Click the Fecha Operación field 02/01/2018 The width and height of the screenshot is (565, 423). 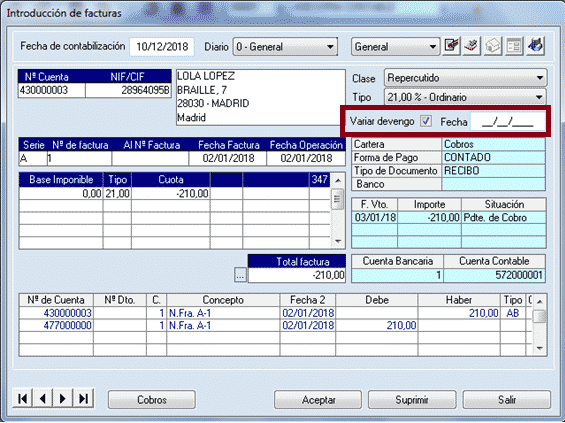[x=306, y=159]
